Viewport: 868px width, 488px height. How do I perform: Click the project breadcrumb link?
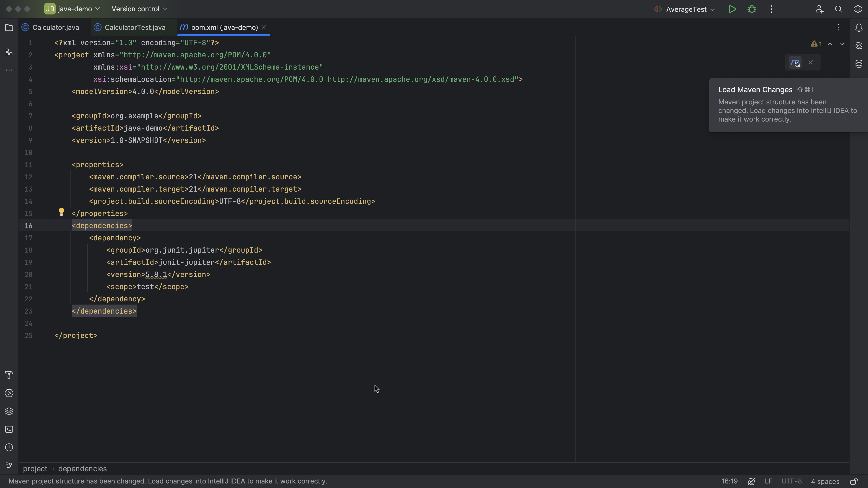click(x=35, y=469)
